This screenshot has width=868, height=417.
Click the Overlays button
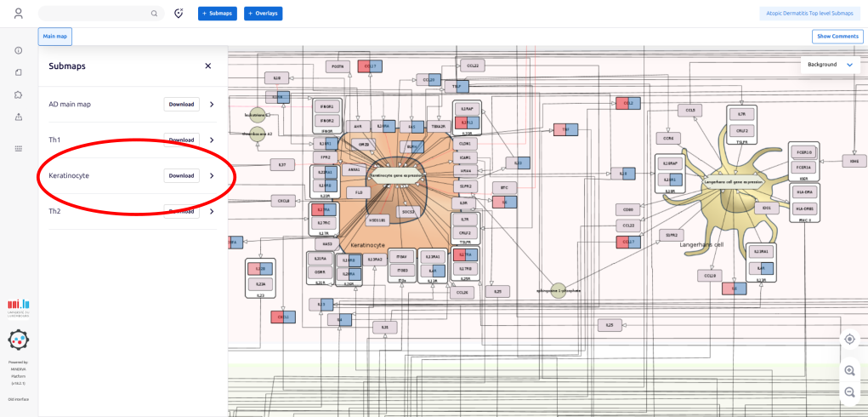263,14
